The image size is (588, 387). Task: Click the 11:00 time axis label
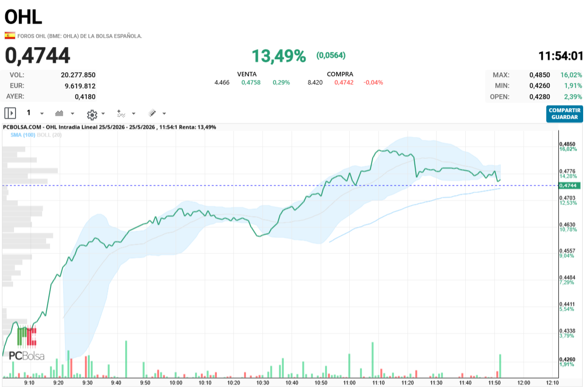[349, 383]
